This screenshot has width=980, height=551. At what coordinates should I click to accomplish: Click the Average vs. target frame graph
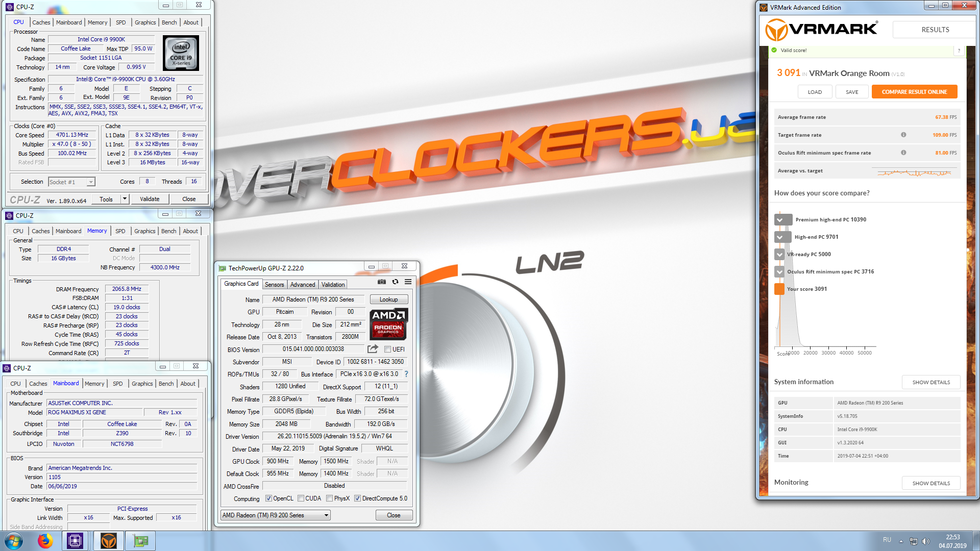[x=914, y=172]
